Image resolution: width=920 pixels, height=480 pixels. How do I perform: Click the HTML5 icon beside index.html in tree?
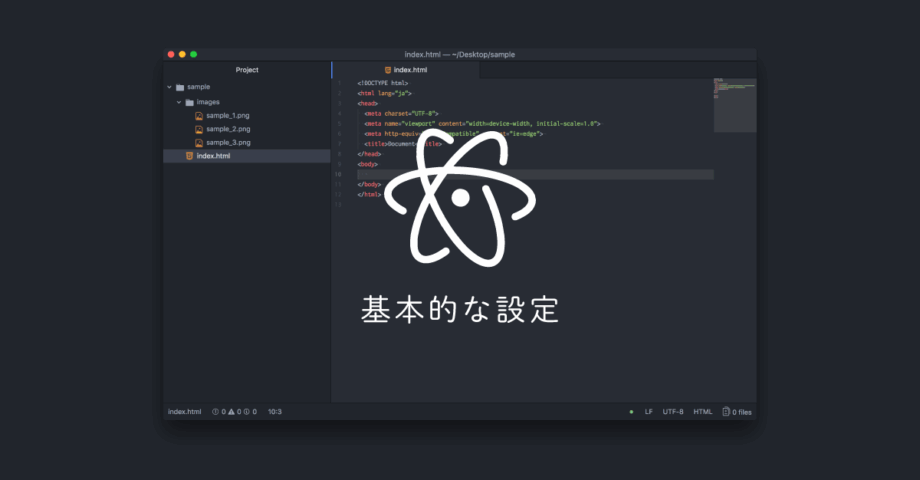(189, 156)
